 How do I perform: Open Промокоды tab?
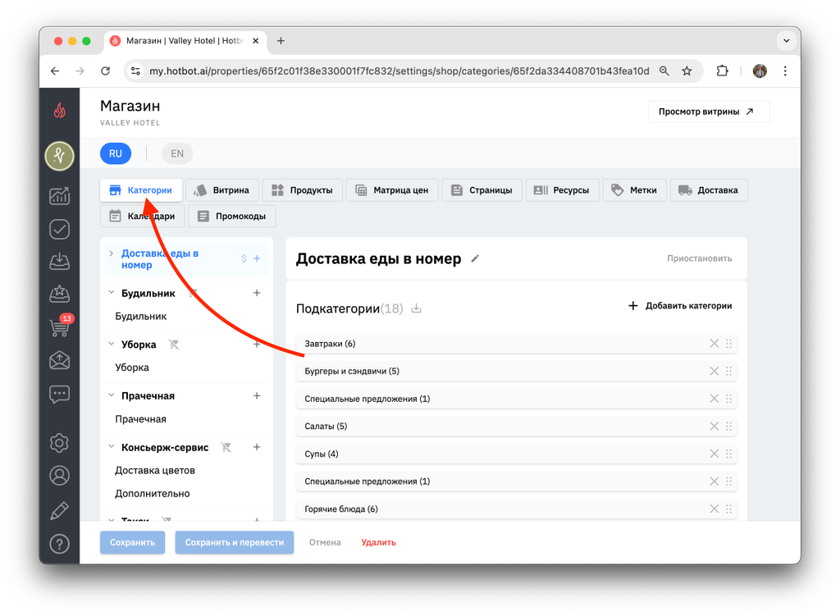pos(232,217)
